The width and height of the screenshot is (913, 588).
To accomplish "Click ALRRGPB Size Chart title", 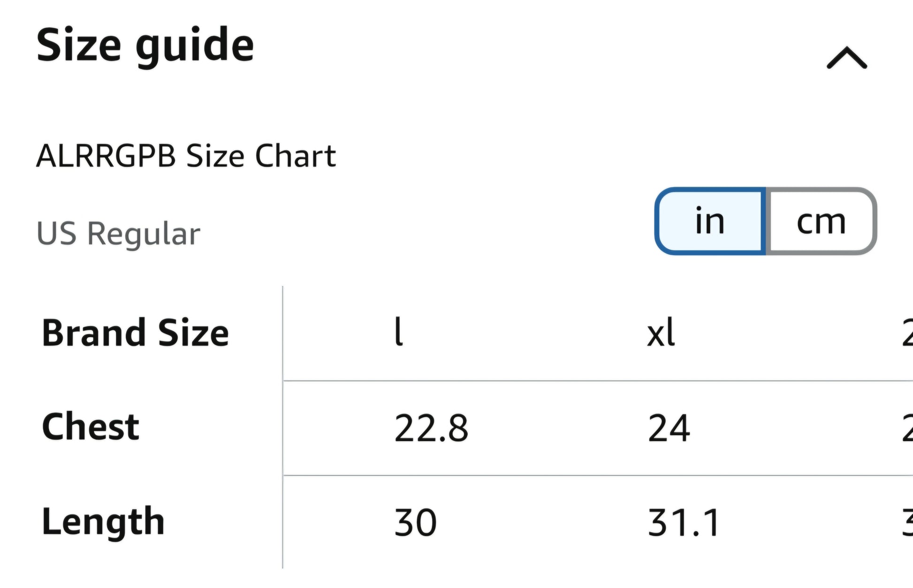I will (186, 156).
